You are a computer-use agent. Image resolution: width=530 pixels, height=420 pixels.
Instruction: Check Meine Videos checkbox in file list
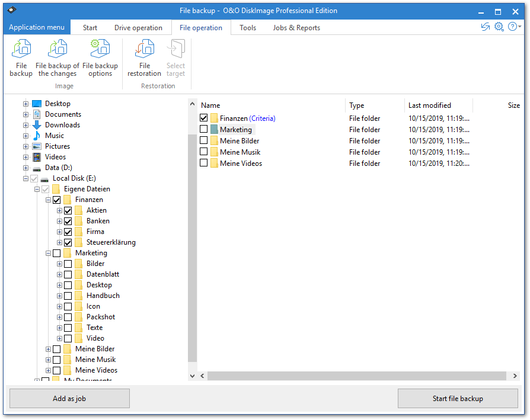(203, 163)
